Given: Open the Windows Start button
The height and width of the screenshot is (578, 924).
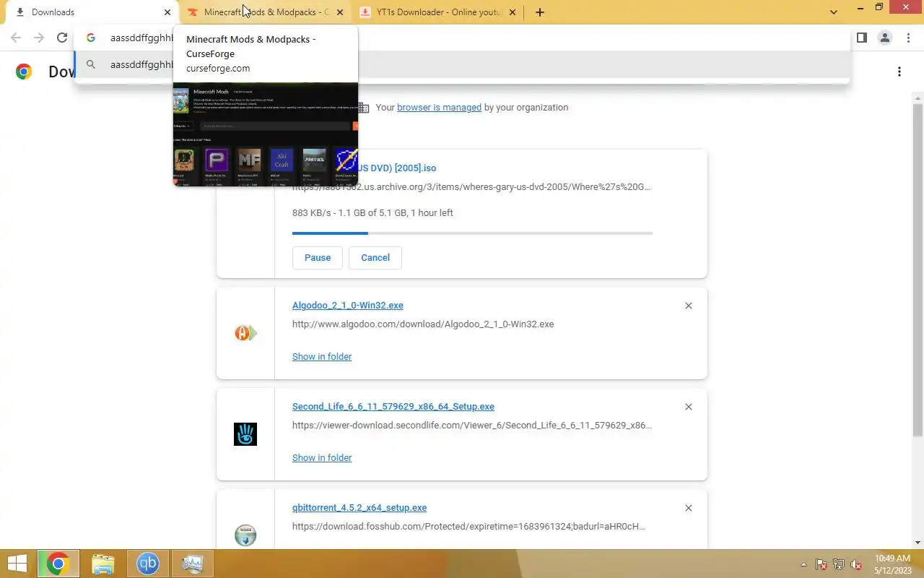Looking at the screenshot, I should (17, 564).
